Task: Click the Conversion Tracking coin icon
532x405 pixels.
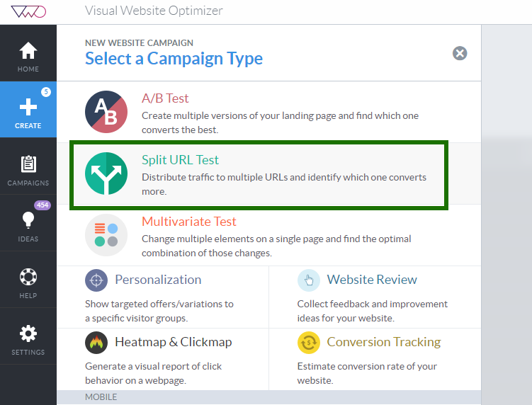Action: (x=309, y=342)
